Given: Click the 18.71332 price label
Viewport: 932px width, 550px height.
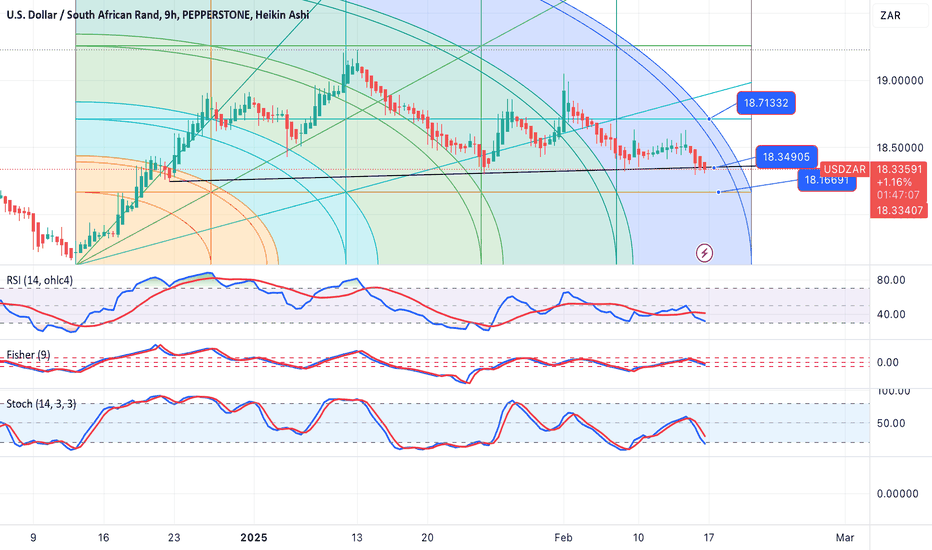Looking at the screenshot, I should (x=766, y=103).
